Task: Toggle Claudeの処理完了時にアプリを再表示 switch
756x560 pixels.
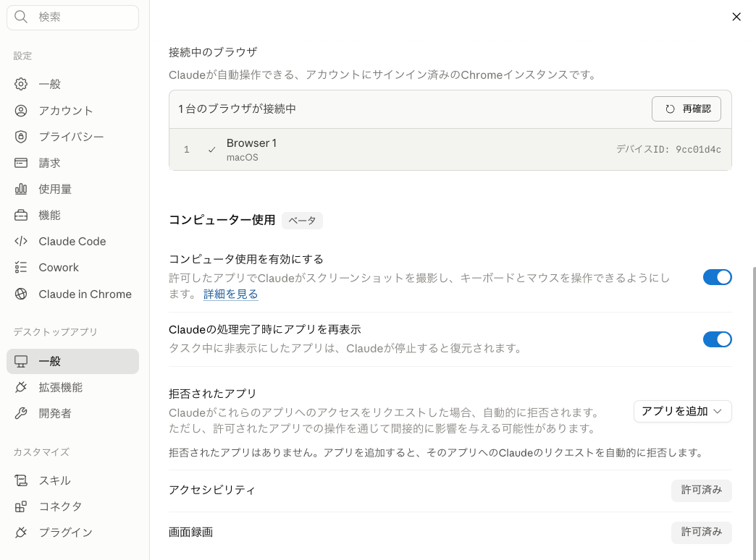Action: click(717, 339)
